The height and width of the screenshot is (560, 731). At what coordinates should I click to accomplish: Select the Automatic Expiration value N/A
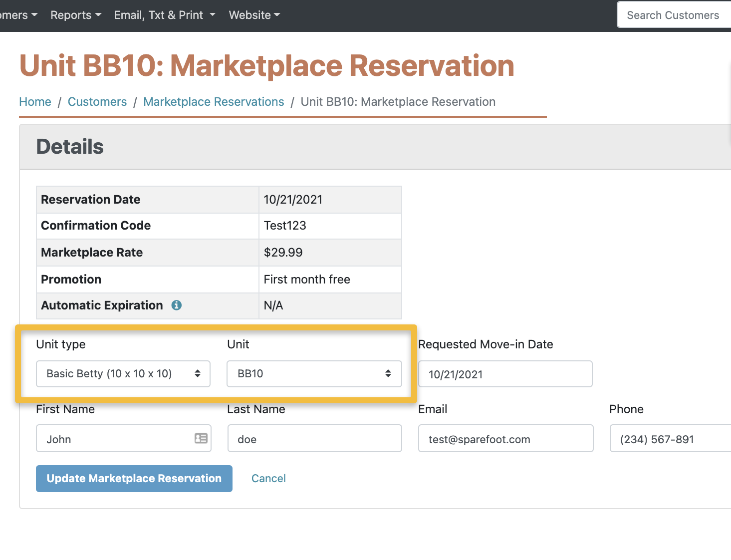(273, 305)
